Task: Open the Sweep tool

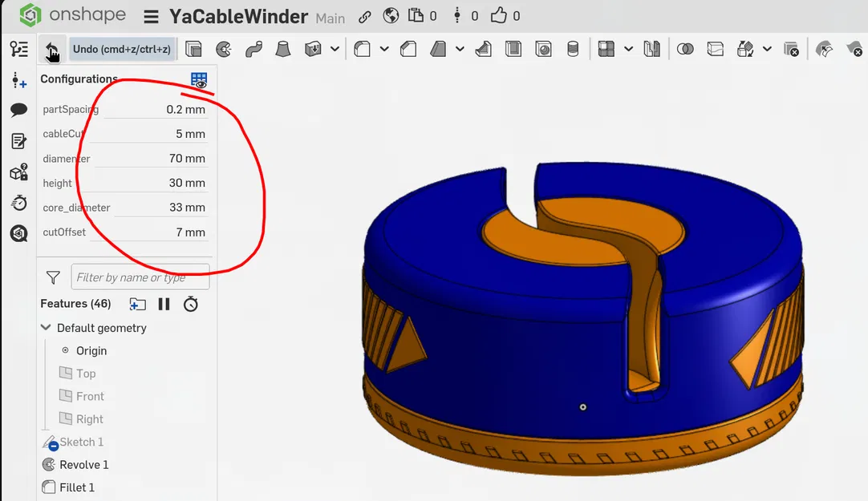Action: pyautogui.click(x=253, y=49)
